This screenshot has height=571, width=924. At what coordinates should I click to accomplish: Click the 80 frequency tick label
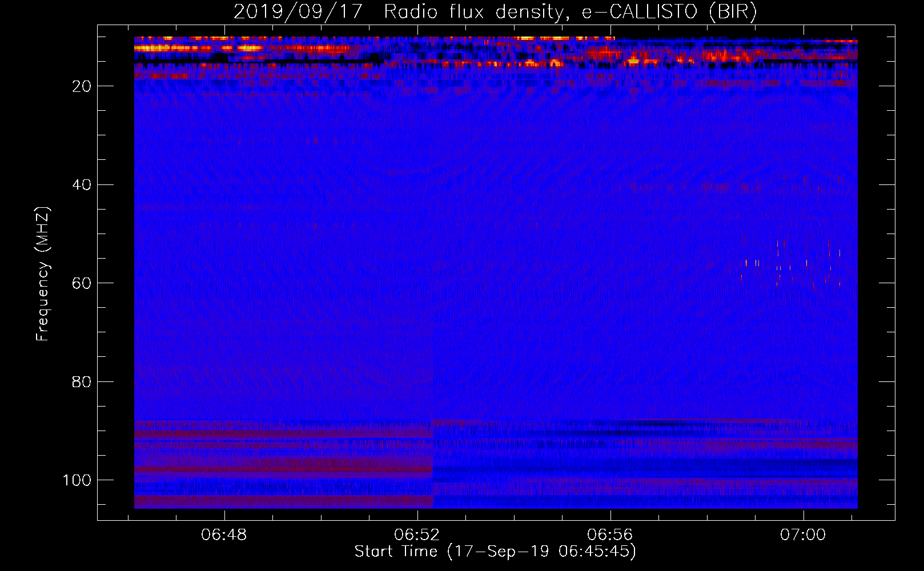82,382
